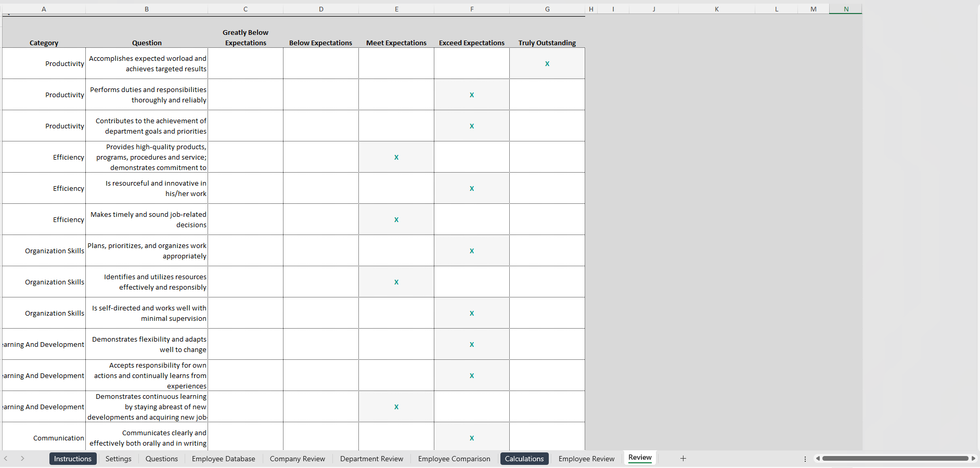Click the previous sheet navigation arrow
This screenshot has width=980, height=468.
(x=6, y=459)
